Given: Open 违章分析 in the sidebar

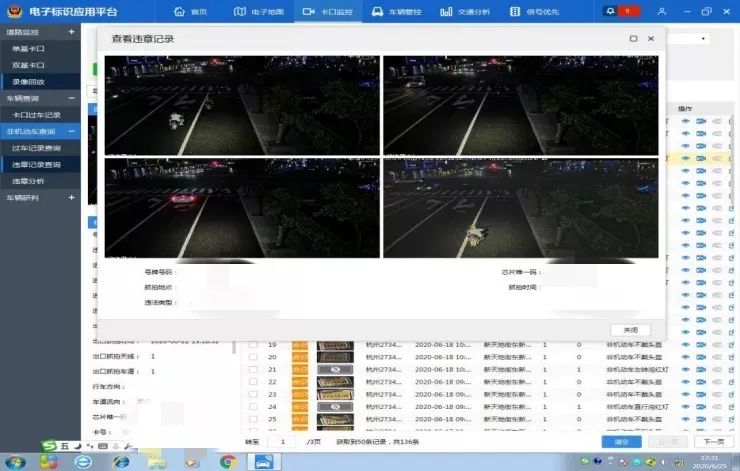Looking at the screenshot, I should [x=40, y=181].
